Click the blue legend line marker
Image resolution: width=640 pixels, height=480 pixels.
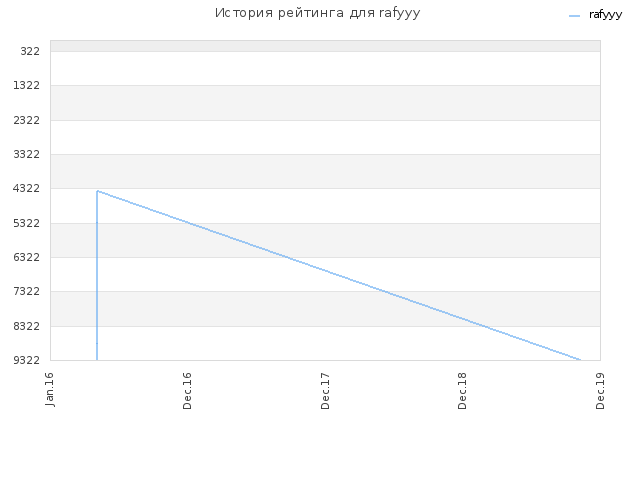tap(574, 16)
